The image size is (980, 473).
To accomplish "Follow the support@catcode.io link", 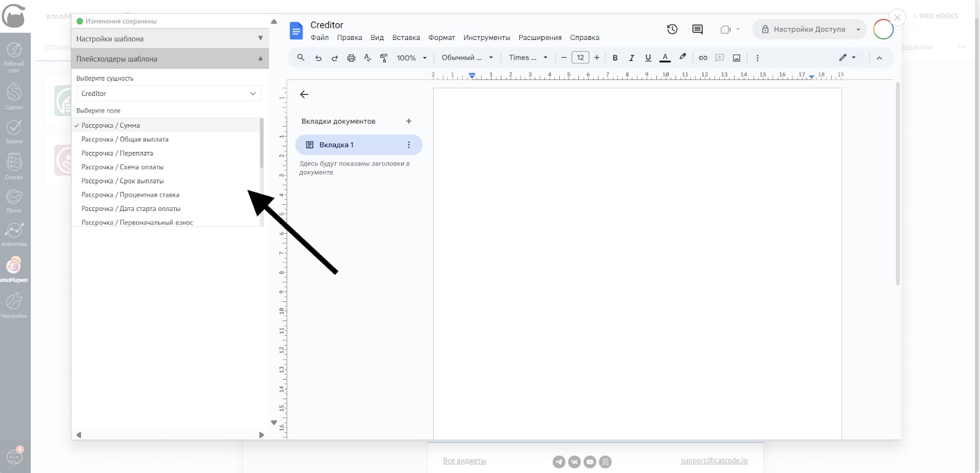I will (x=714, y=461).
